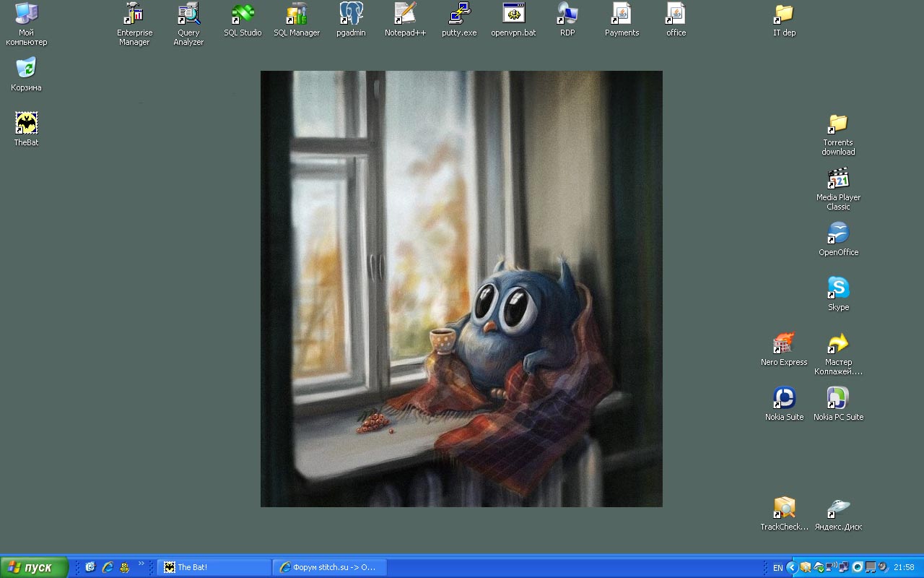Screen dimensions: 924x578
Task: Select the Мастер Коллажей shortcut
Action: pyautogui.click(x=838, y=353)
